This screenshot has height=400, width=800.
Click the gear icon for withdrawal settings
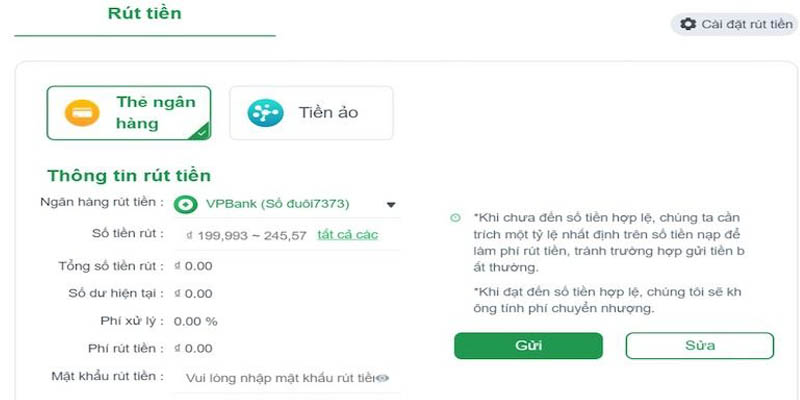point(687,24)
